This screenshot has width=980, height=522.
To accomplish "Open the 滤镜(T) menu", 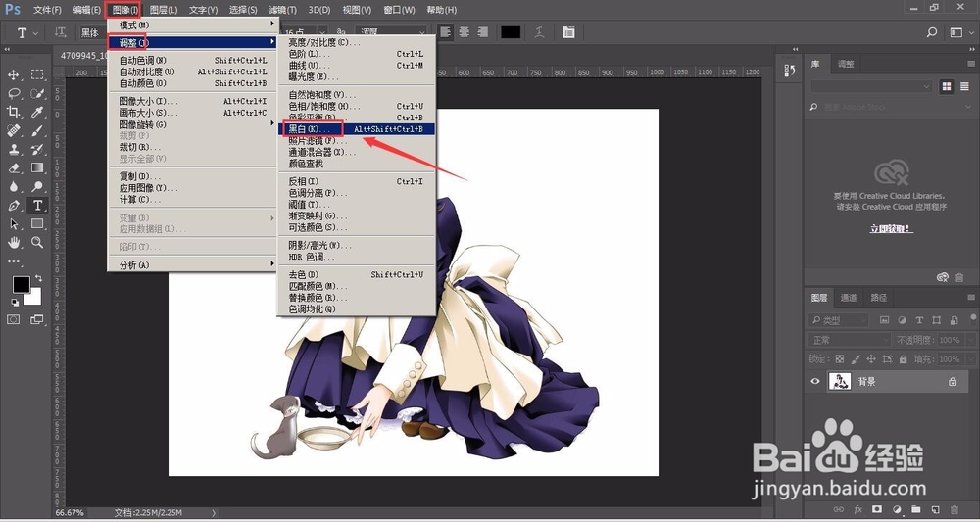I will [283, 10].
